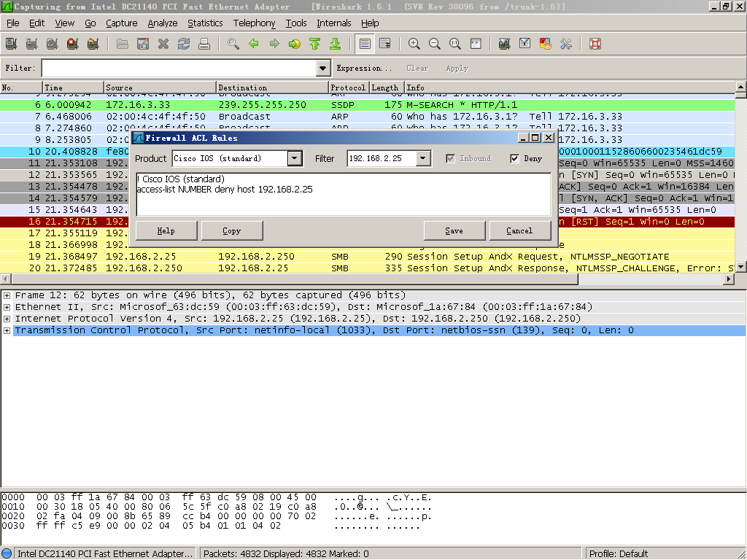This screenshot has height=560, width=747.
Task: Open the Product dropdown in ACL dialog
Action: (x=295, y=158)
